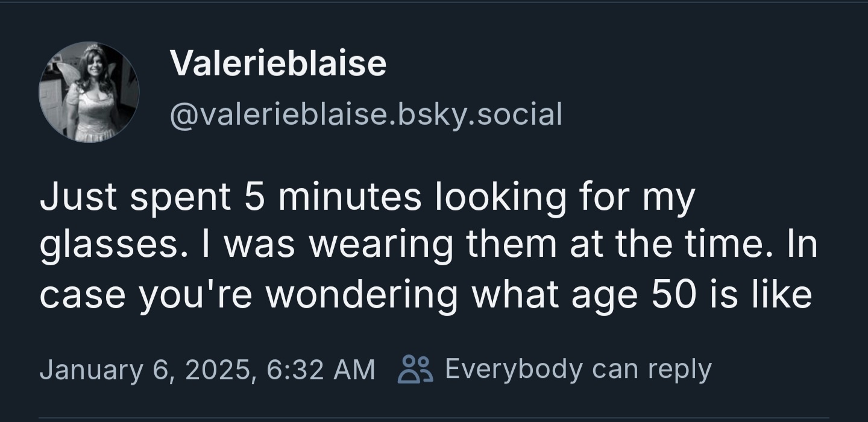Image resolution: width=868 pixels, height=422 pixels.
Task: Open the @valerieblaise.bsky.social handle link
Action: pyautogui.click(x=366, y=115)
